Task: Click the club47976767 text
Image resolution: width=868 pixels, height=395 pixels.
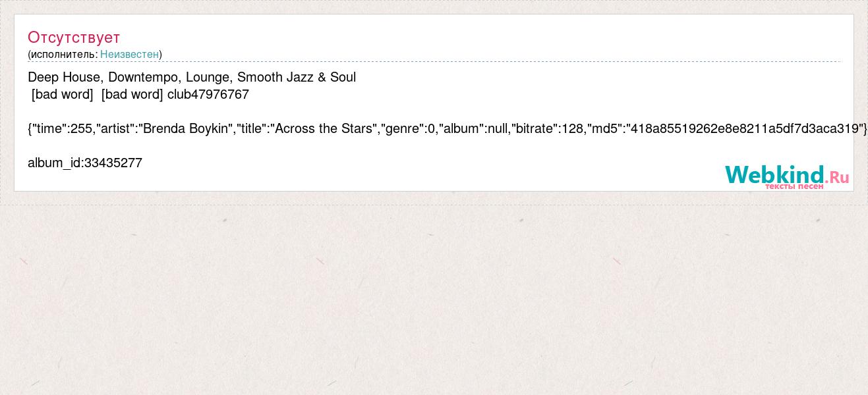Action: coord(208,95)
